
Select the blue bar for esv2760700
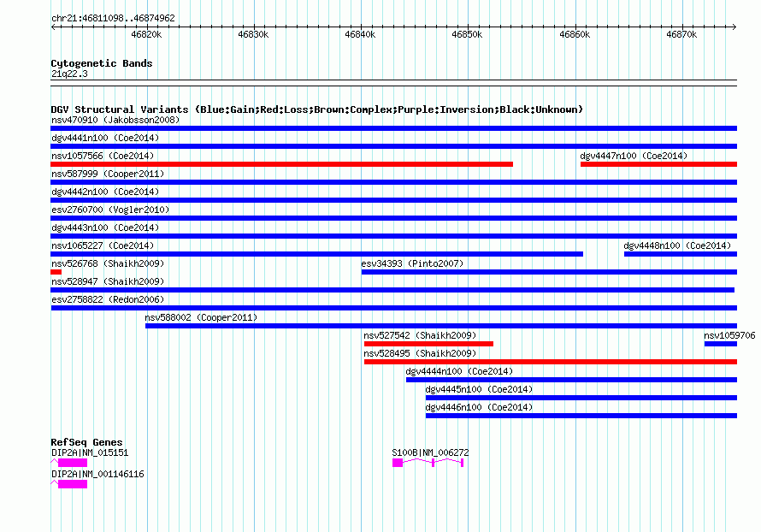[x=393, y=218]
